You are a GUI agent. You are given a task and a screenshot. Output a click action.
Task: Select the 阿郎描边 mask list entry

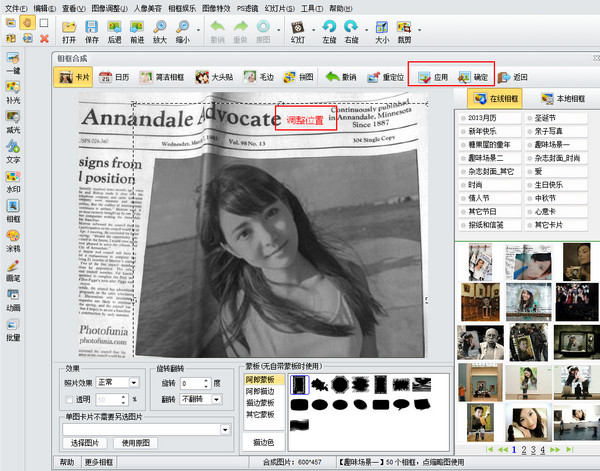[260, 391]
